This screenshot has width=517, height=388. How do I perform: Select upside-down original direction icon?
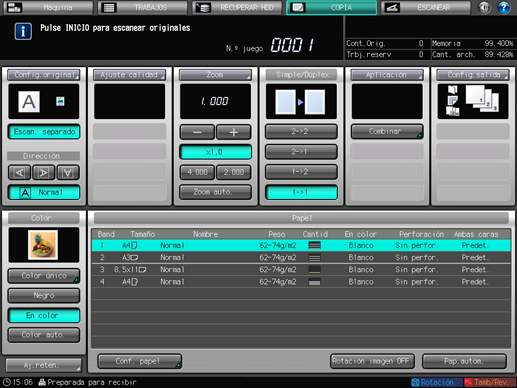pos(68,172)
